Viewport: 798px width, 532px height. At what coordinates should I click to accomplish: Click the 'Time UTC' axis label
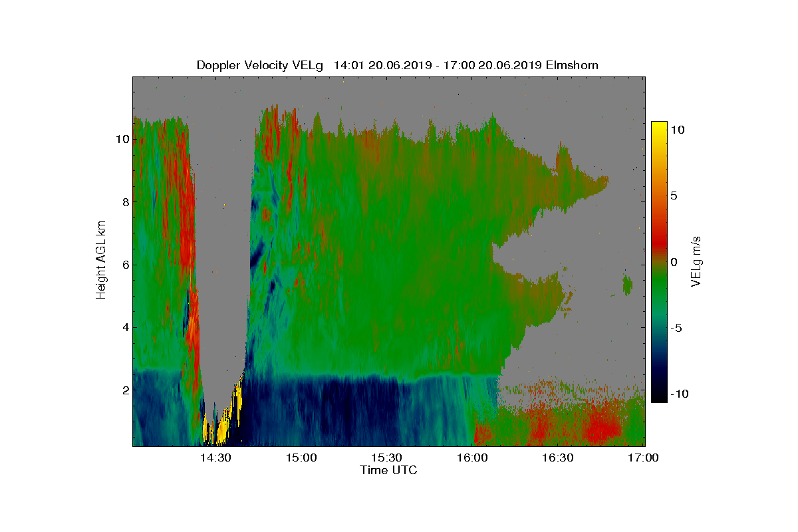click(389, 470)
